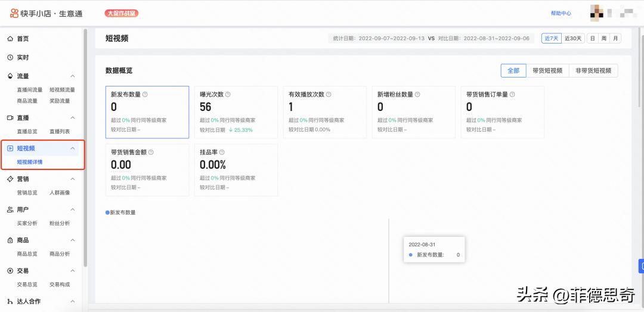Select the 挂品率 metric card
The width and height of the screenshot is (644, 312).
pos(236,170)
